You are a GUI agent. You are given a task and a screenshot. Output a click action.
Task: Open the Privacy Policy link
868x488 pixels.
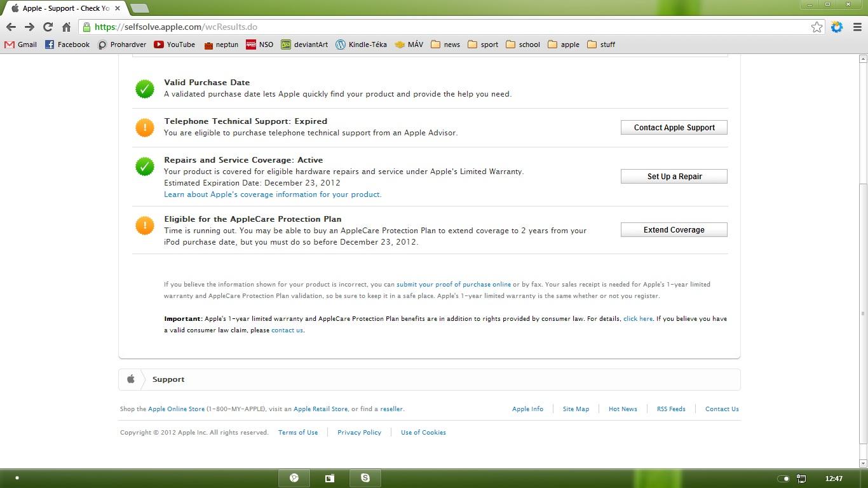click(x=359, y=433)
